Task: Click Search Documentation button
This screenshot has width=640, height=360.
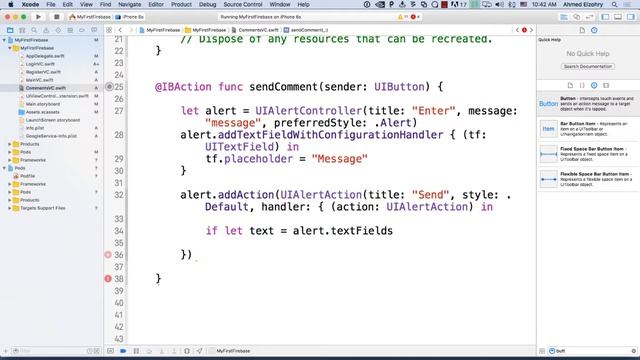Action: tap(588, 67)
